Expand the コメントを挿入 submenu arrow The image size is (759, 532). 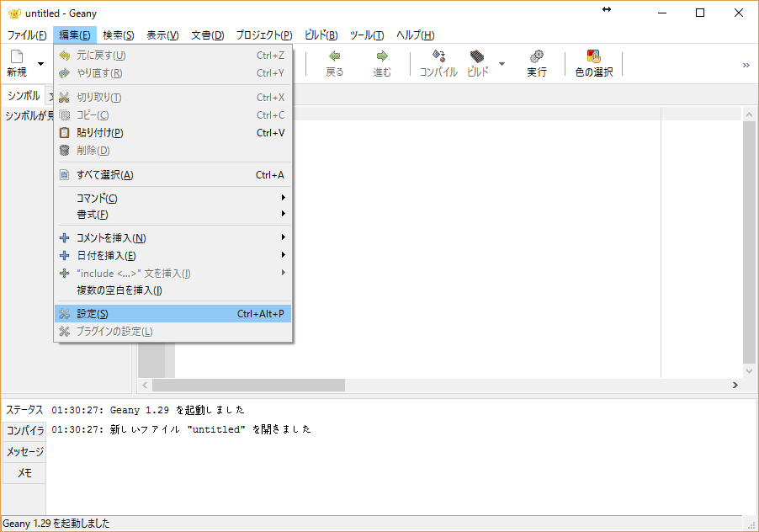[284, 237]
